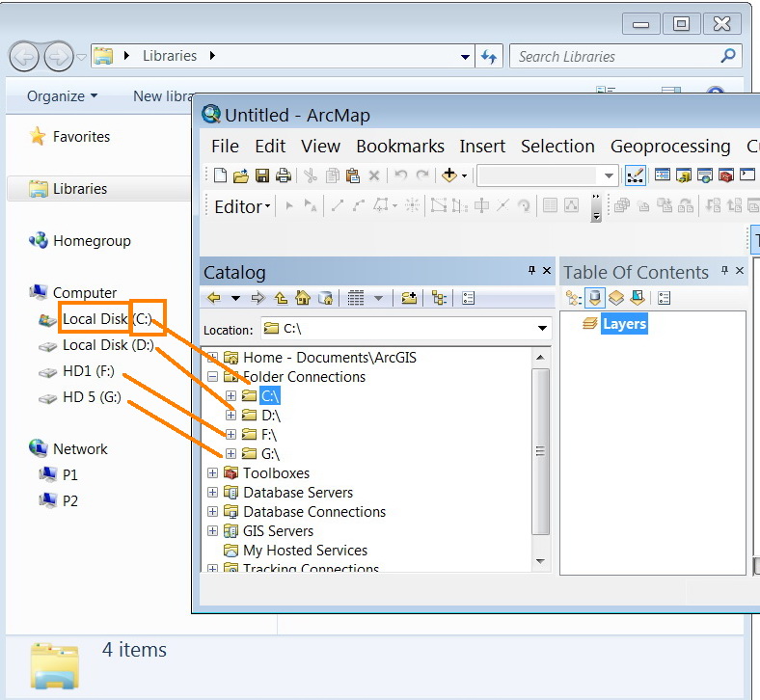Click Organize in the Libraries window
The height and width of the screenshot is (700, 760).
(x=62, y=95)
